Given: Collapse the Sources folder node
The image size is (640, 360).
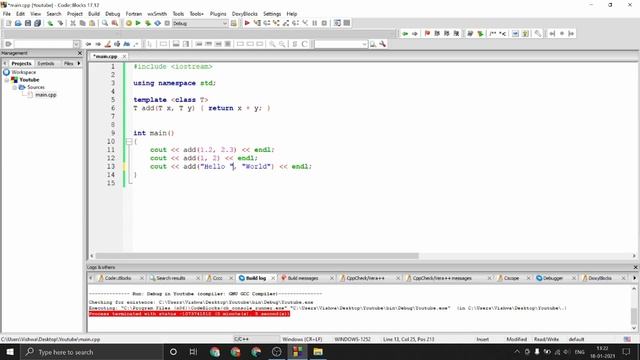Looking at the screenshot, I should [14, 87].
